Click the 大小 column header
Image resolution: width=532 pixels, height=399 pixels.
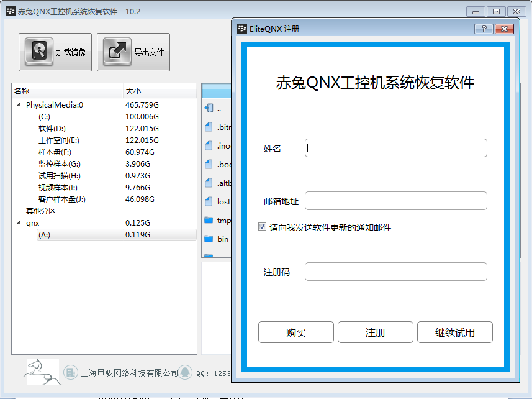(160, 91)
